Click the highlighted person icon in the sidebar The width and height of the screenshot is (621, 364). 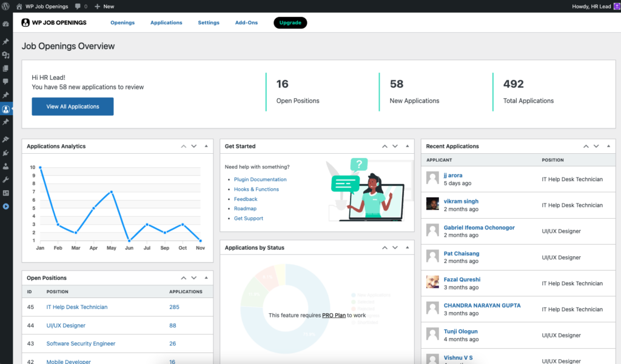click(6, 109)
